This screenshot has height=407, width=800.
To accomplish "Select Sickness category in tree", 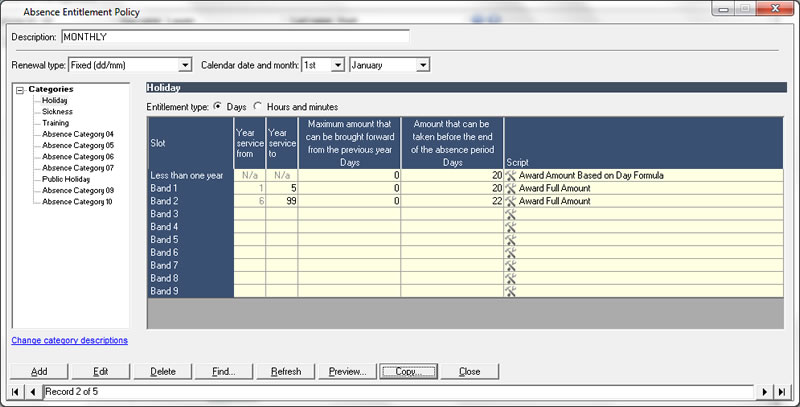I will 56,111.
